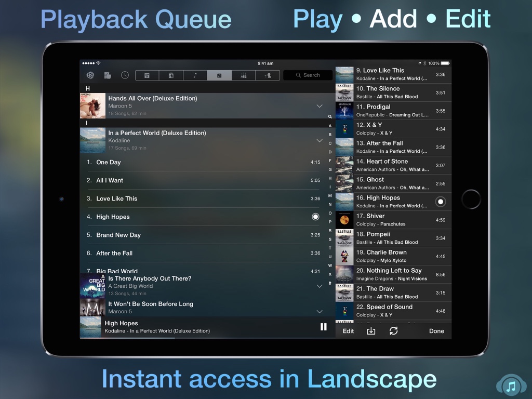Tap It Won't Be Soon Before Long cover
Screen dimensions: 532x399
click(x=92, y=308)
